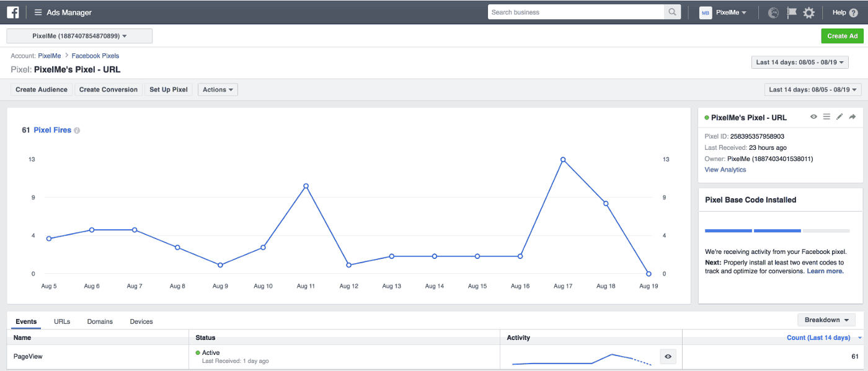
Task: Click the pixel setup progress bar
Action: click(777, 231)
